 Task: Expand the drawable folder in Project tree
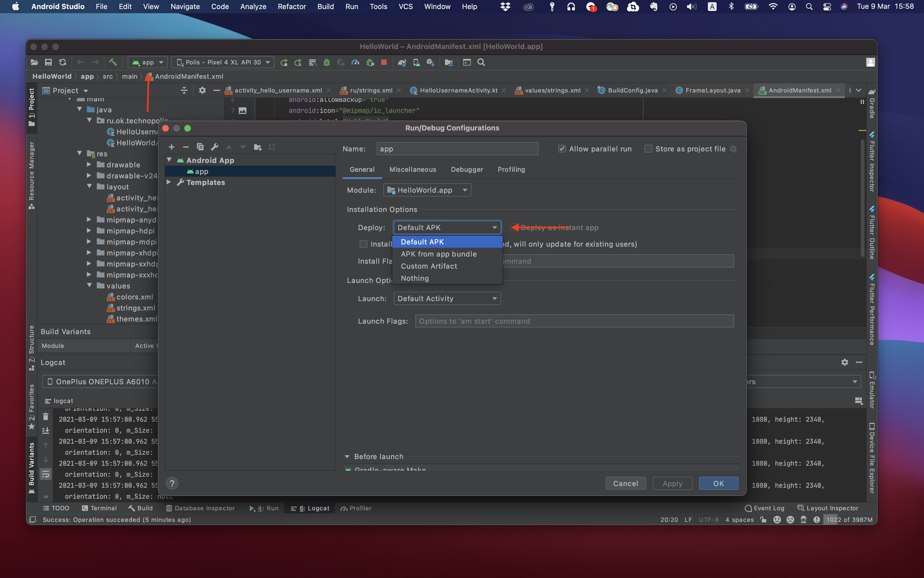pos(89,165)
